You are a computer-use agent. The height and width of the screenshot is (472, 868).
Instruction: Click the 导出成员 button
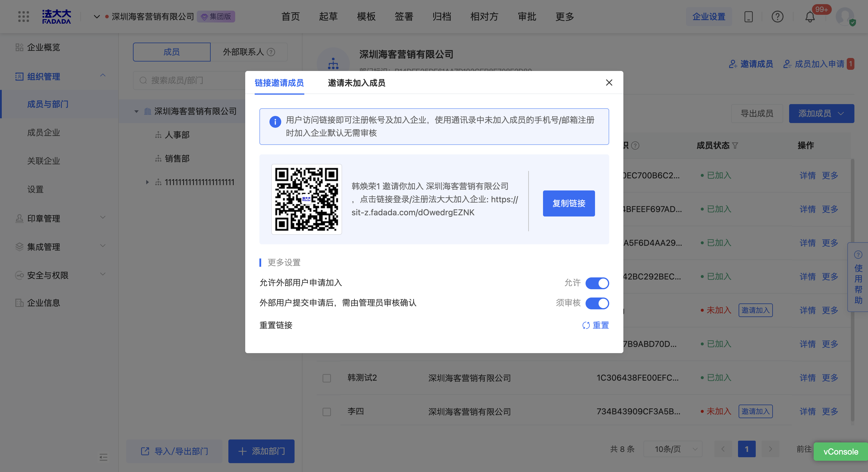757,113
